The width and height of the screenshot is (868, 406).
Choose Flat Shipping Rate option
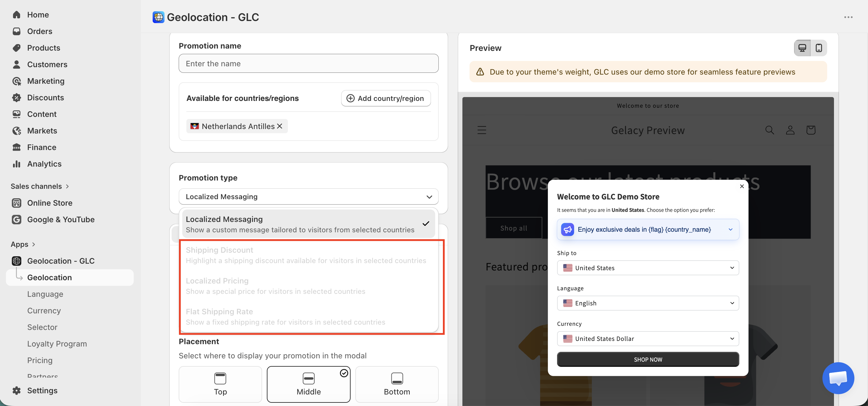click(308, 316)
